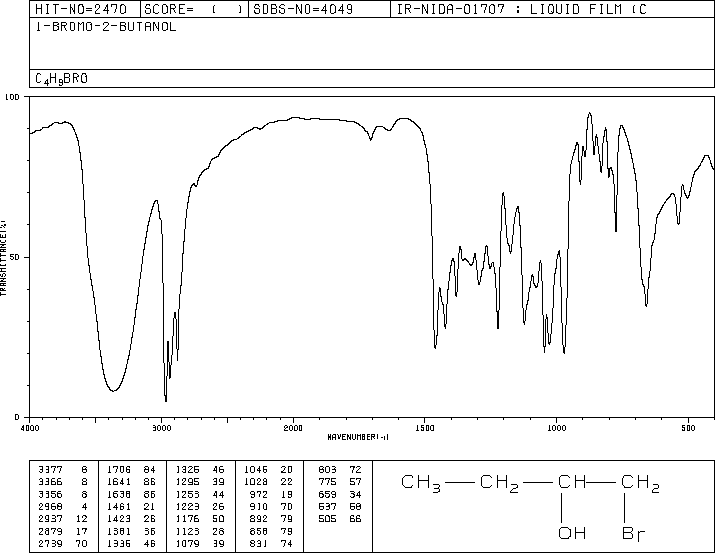Click peak value 1028 in table

click(x=256, y=482)
